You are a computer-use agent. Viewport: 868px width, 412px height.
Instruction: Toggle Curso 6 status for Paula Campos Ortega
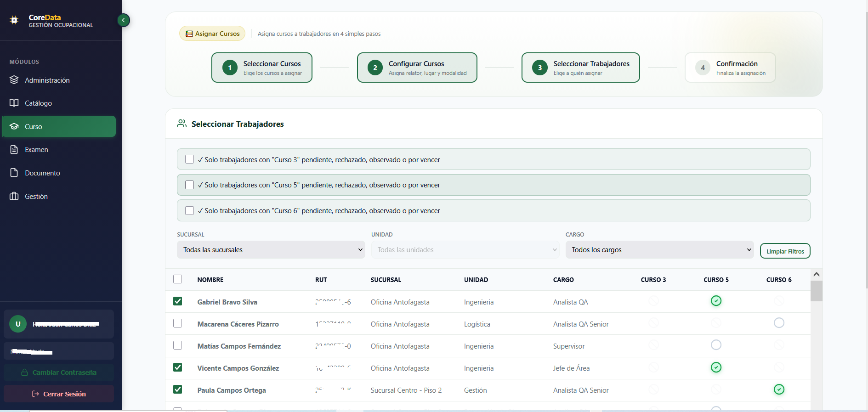(779, 389)
